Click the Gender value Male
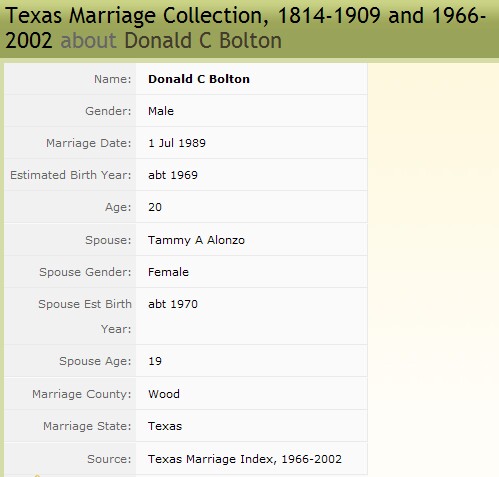This screenshot has width=499, height=477. 161,111
